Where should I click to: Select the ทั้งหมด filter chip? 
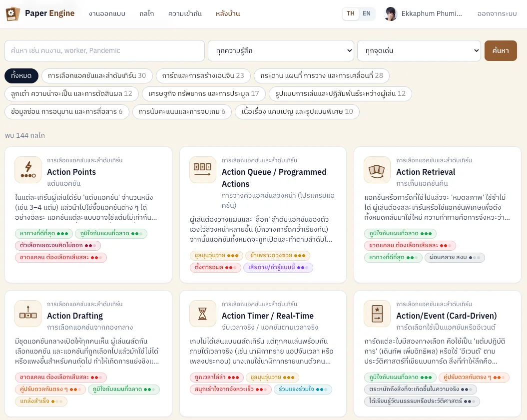tap(21, 75)
